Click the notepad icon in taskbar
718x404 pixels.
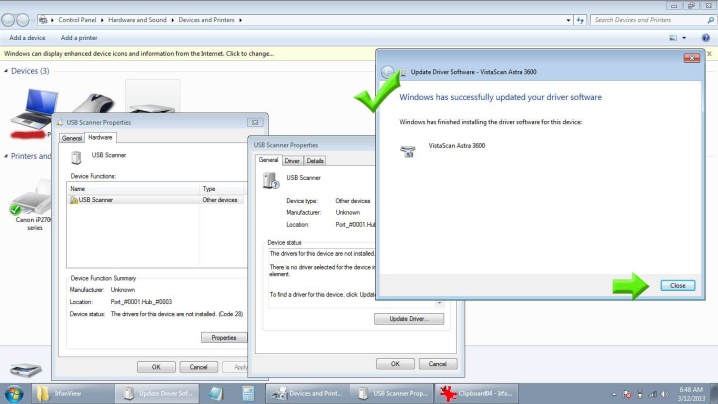click(215, 393)
